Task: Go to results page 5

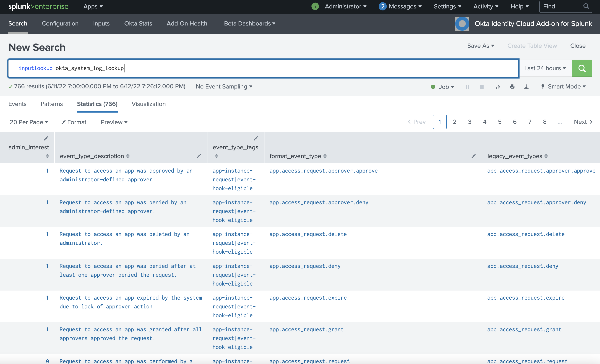Action: coord(499,122)
